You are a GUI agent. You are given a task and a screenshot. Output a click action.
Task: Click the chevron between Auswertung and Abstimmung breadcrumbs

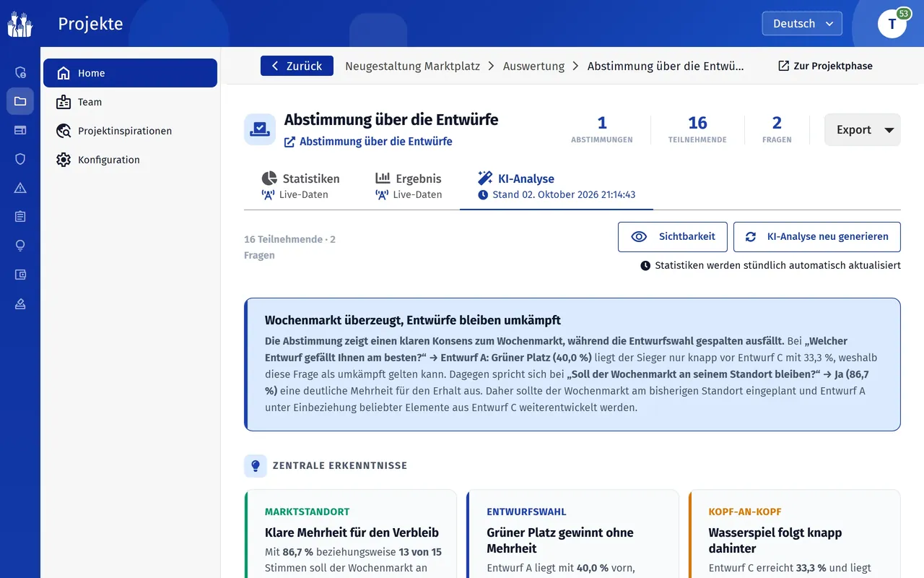point(575,66)
